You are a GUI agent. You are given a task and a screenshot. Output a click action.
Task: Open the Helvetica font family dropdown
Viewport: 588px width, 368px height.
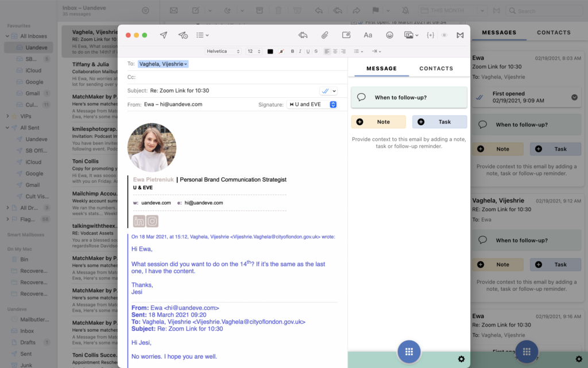point(223,51)
